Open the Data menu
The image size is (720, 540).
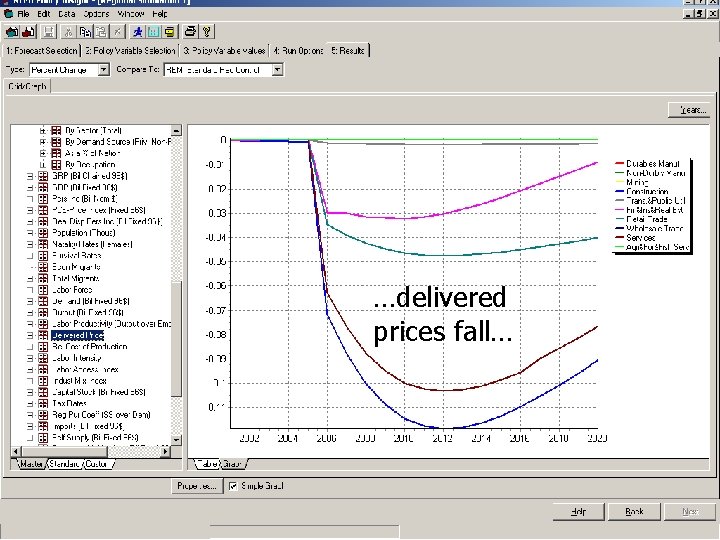tap(67, 14)
